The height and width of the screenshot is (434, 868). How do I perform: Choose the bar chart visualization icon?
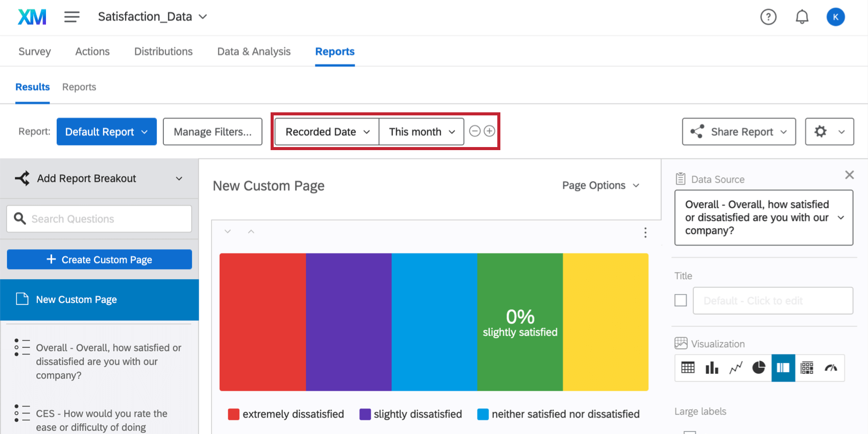[712, 368]
